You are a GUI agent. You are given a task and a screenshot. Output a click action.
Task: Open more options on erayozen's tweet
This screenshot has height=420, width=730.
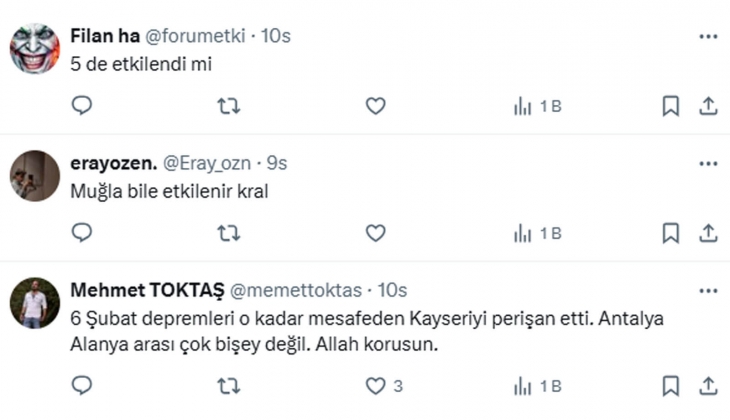pos(708,163)
